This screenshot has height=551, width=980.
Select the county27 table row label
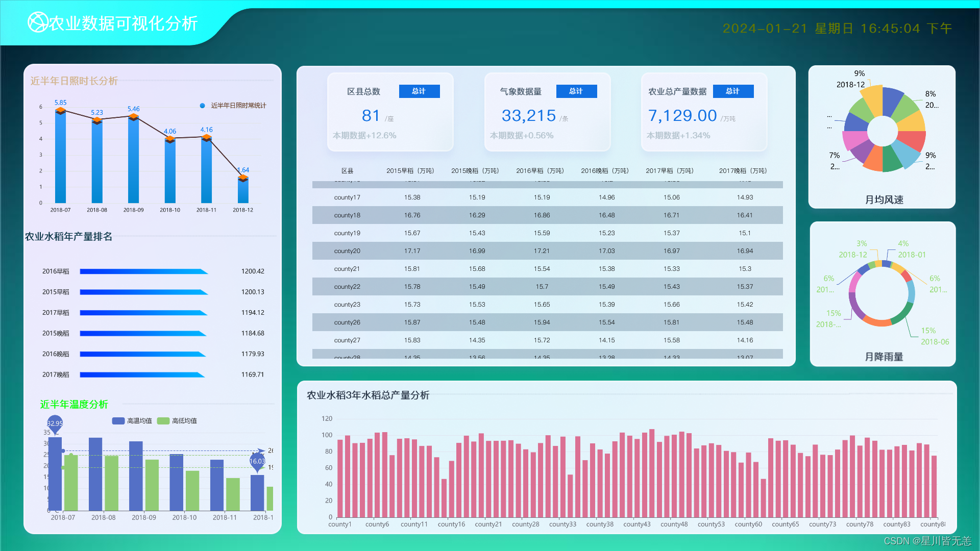tap(347, 340)
